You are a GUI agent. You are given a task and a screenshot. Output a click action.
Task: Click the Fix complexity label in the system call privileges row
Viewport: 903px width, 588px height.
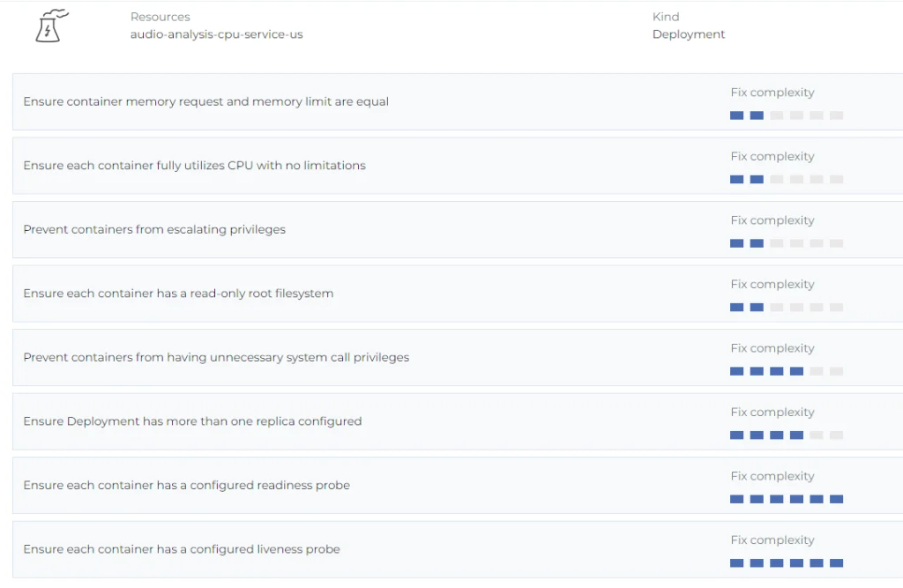tap(772, 348)
